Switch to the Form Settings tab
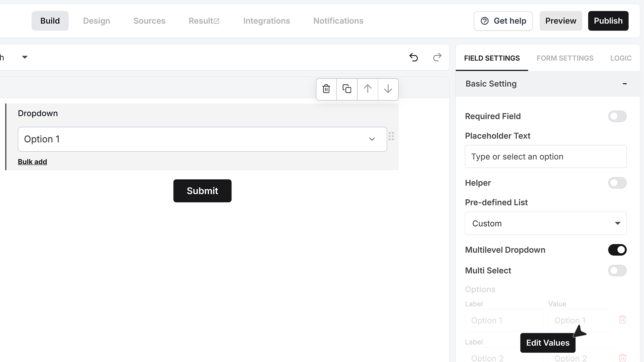Image resolution: width=644 pixels, height=362 pixels. pyautogui.click(x=565, y=58)
